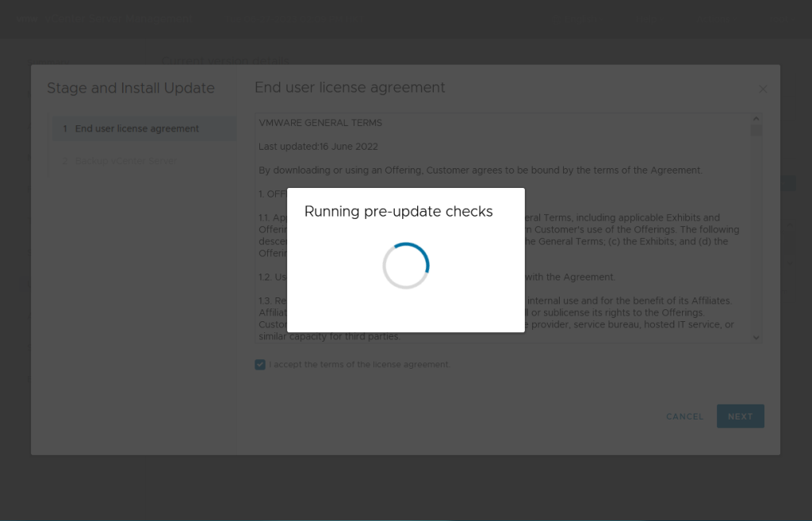This screenshot has height=521, width=812.
Task: Click the 'Running pre-update checks' title
Action: pos(398,211)
